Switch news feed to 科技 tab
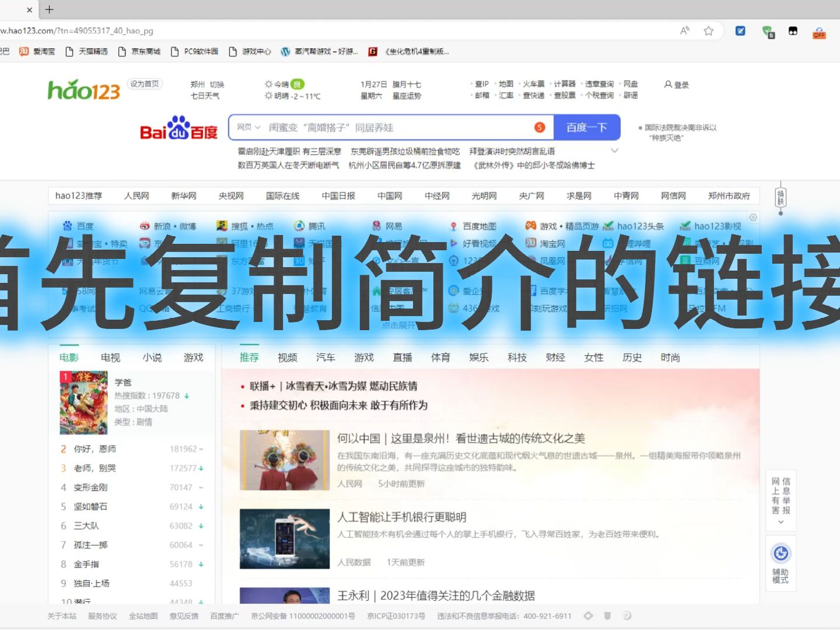This screenshot has height=630, width=840. point(517,358)
